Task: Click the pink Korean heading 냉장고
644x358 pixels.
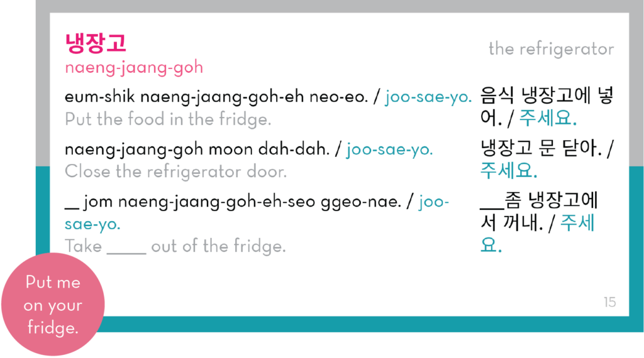Action: 96,43
